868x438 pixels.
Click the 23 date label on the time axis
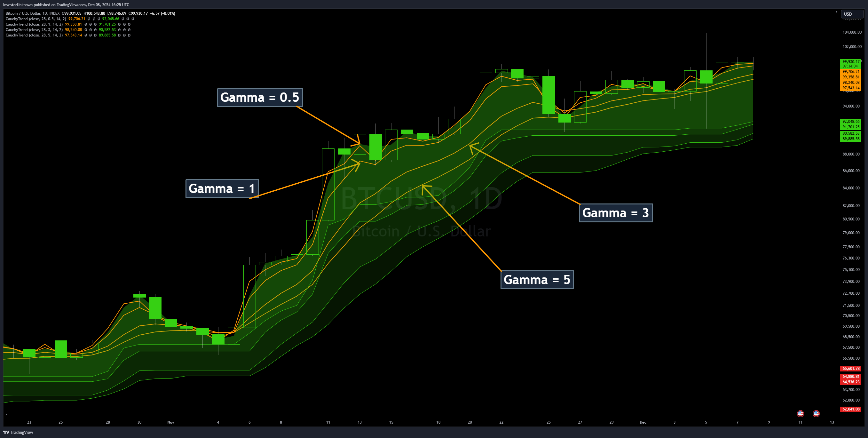click(29, 422)
